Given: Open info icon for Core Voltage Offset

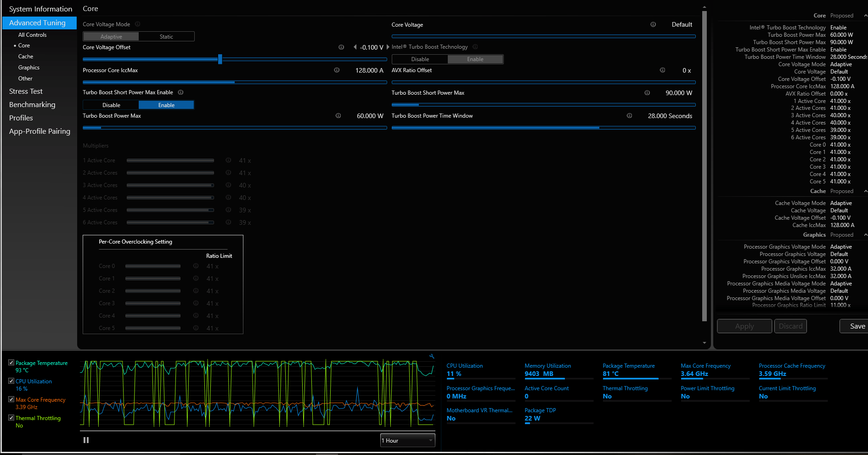Looking at the screenshot, I should point(341,47).
